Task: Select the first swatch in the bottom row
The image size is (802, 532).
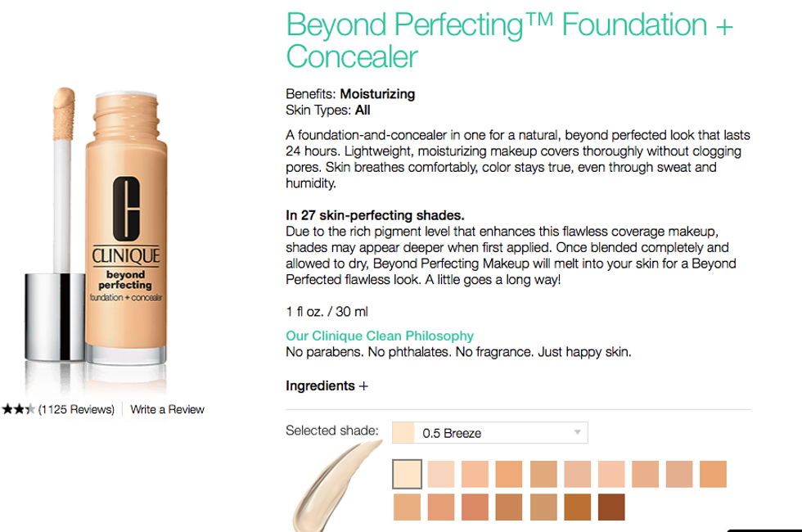Action: click(x=407, y=507)
